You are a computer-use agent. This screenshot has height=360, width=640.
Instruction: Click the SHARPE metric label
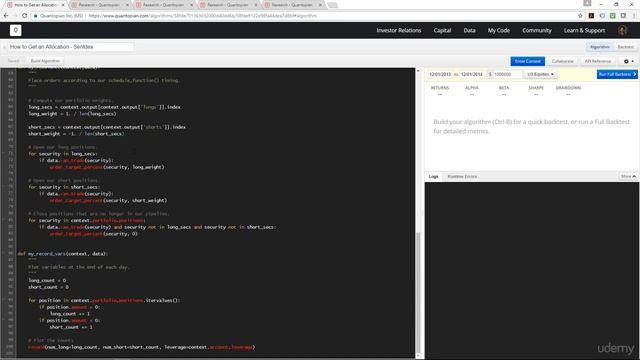pos(536,88)
